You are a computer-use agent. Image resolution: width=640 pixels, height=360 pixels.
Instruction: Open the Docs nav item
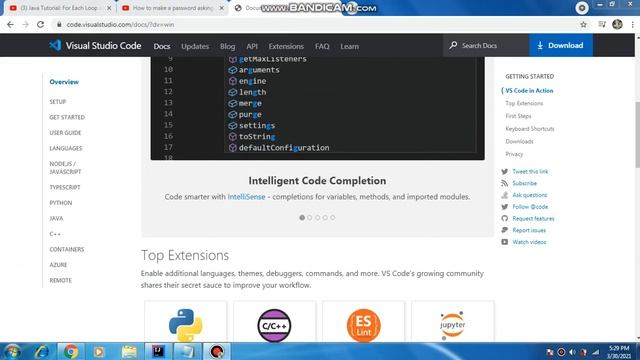tap(162, 46)
